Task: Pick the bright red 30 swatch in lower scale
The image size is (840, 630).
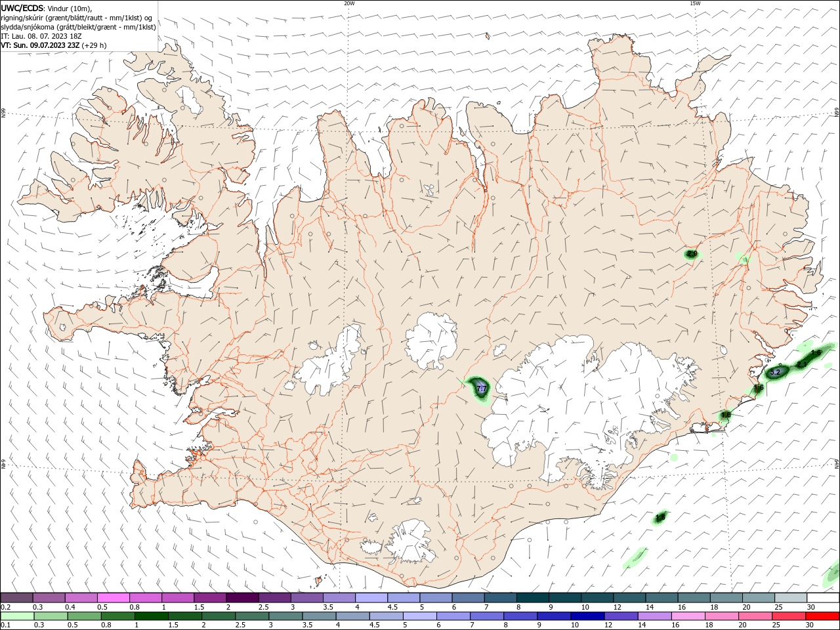Action: (x=823, y=616)
